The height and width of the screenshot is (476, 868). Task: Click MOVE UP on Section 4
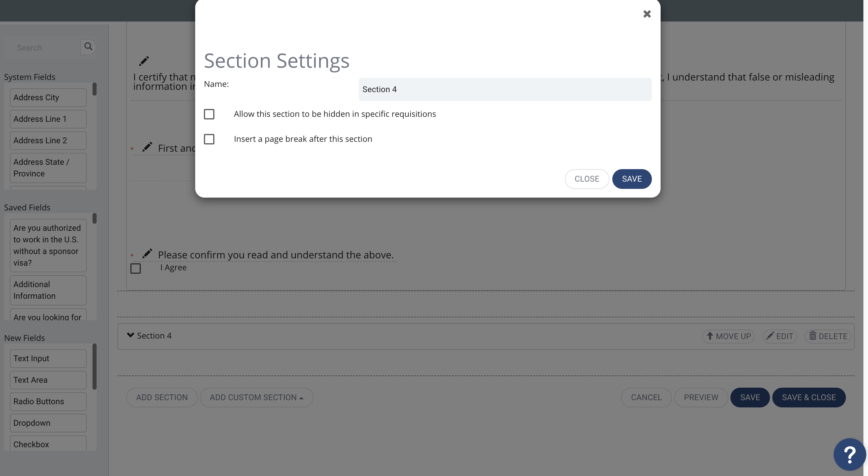[728, 336]
